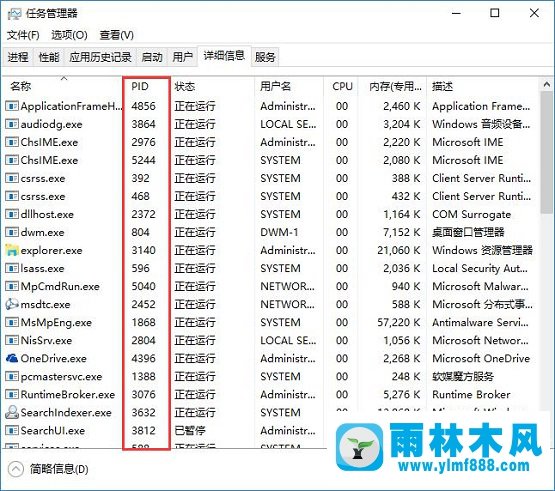555x491 pixels.
Task: Click the Task Manager title bar icon
Action: click(x=15, y=14)
